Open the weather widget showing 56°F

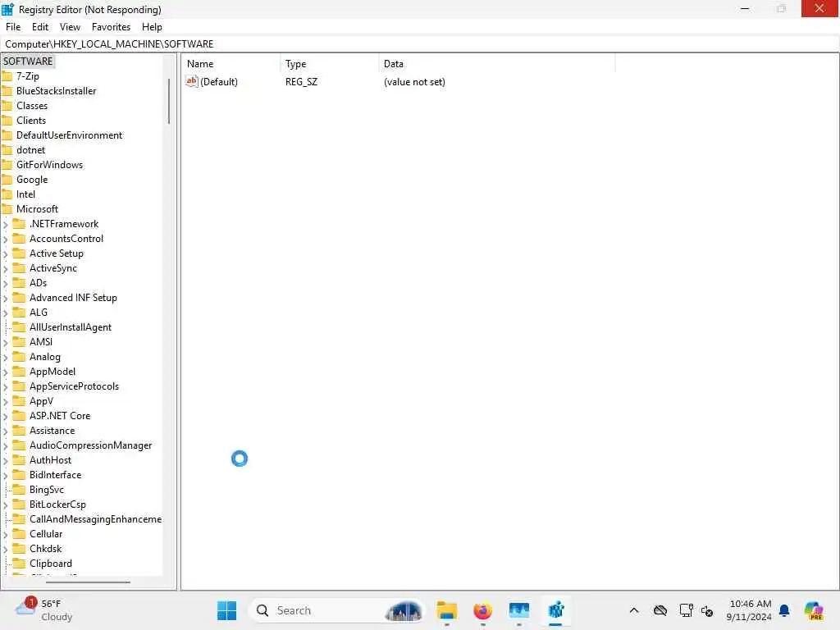click(44, 610)
